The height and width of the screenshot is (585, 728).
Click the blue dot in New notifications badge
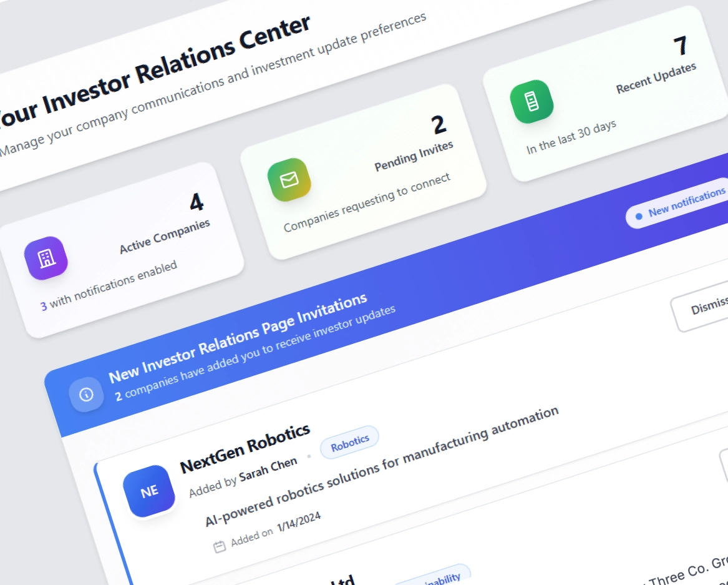click(638, 217)
